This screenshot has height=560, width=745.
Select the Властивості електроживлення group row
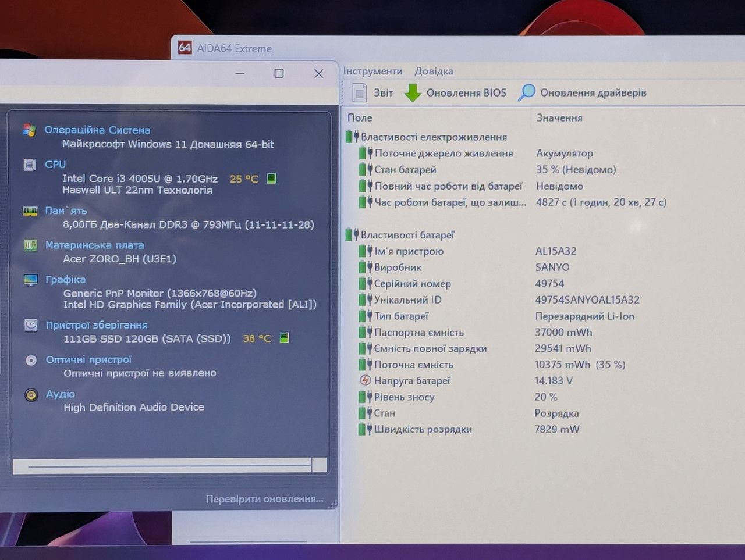(x=434, y=137)
